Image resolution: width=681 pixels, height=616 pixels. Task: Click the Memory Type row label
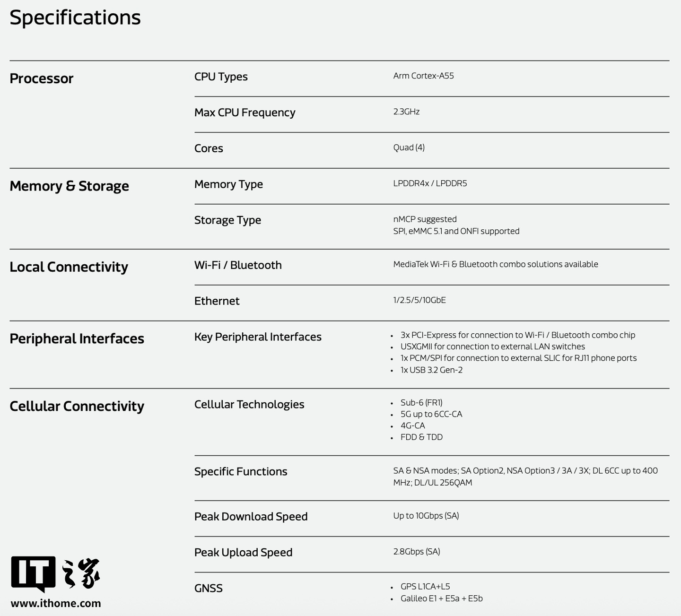(x=228, y=184)
